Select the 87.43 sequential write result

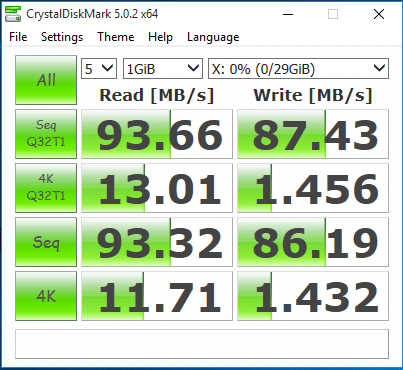point(313,134)
